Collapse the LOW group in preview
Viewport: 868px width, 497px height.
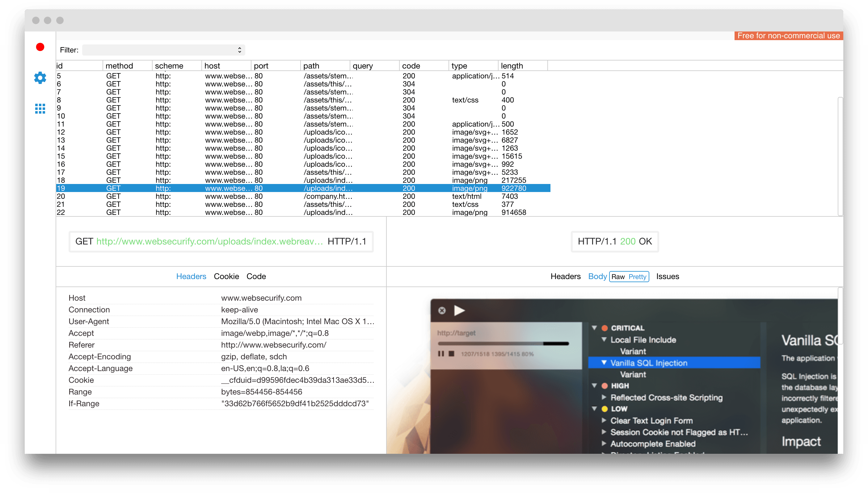click(594, 409)
